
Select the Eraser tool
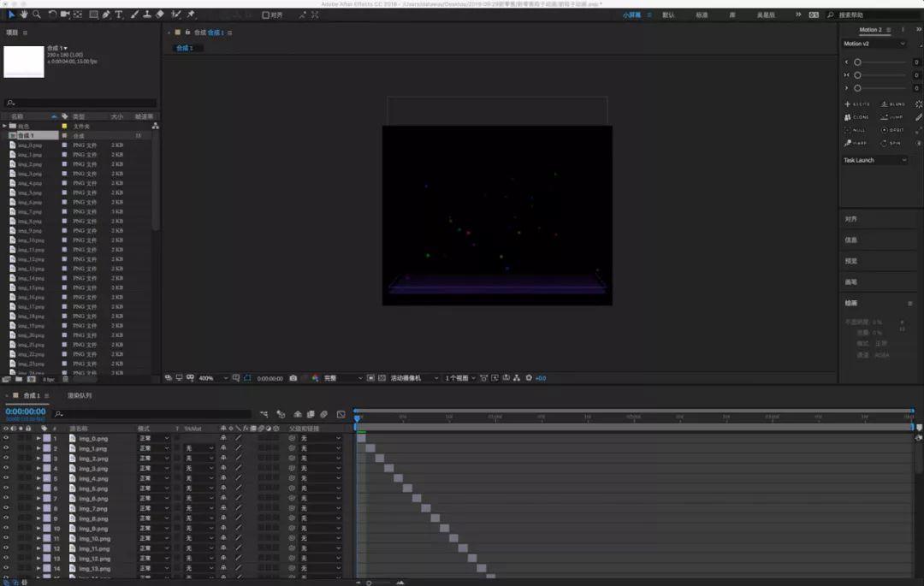[x=160, y=15]
